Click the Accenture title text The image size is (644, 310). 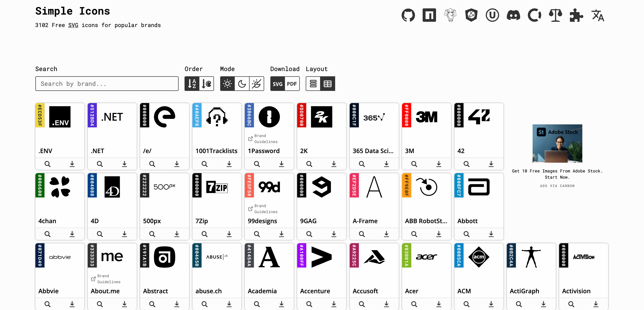(315, 291)
